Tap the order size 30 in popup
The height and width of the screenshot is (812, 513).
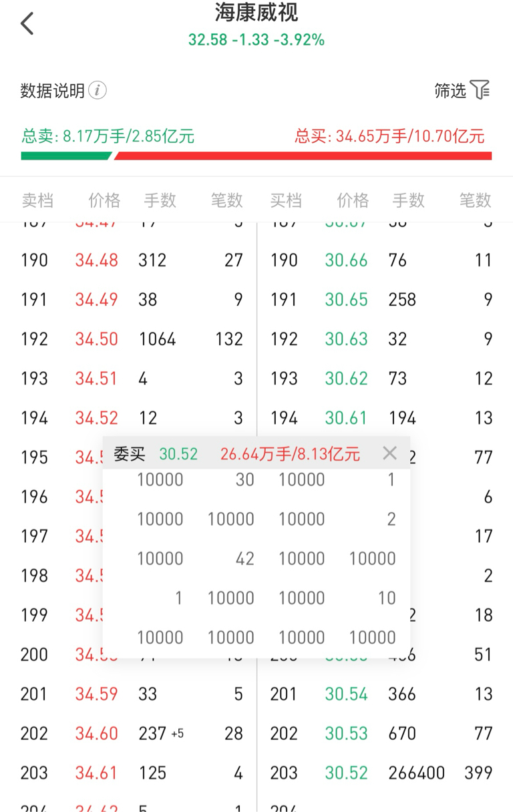[245, 479]
